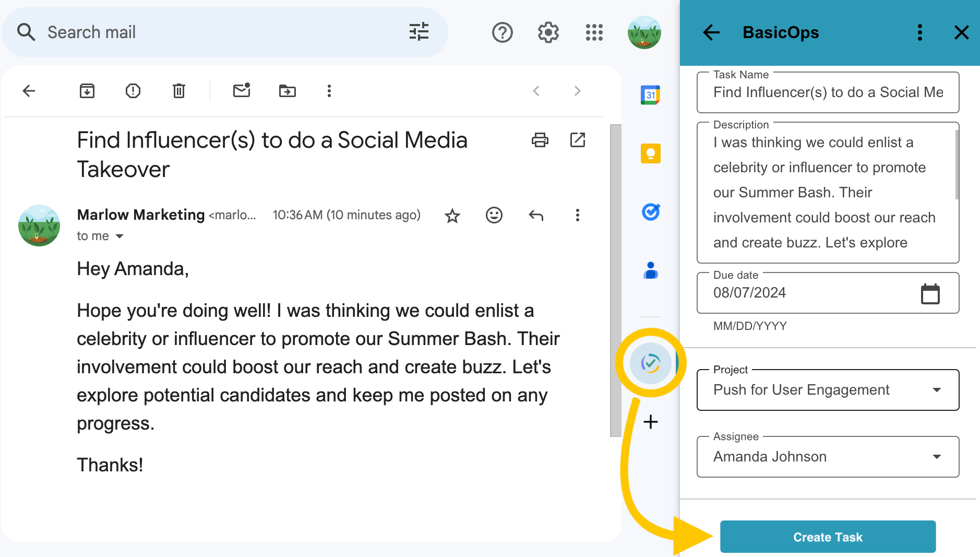
Task: Open the Google apps grid
Action: (594, 32)
